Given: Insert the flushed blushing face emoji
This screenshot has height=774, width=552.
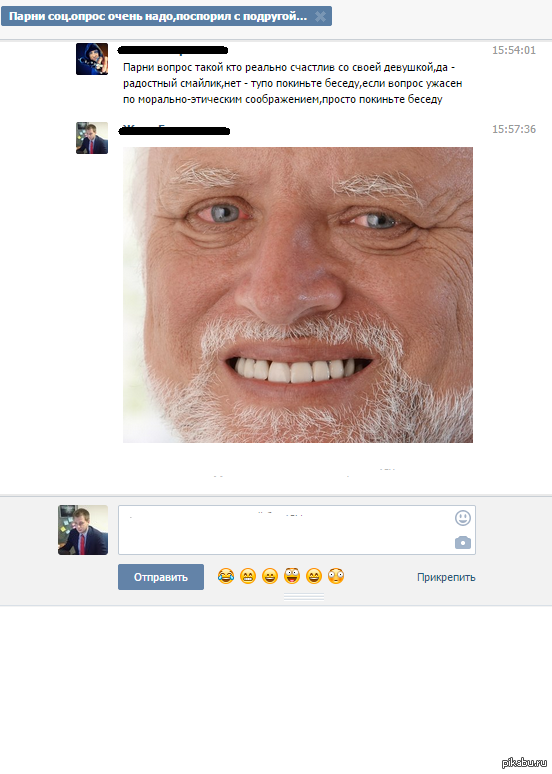Looking at the screenshot, I should tap(336, 576).
